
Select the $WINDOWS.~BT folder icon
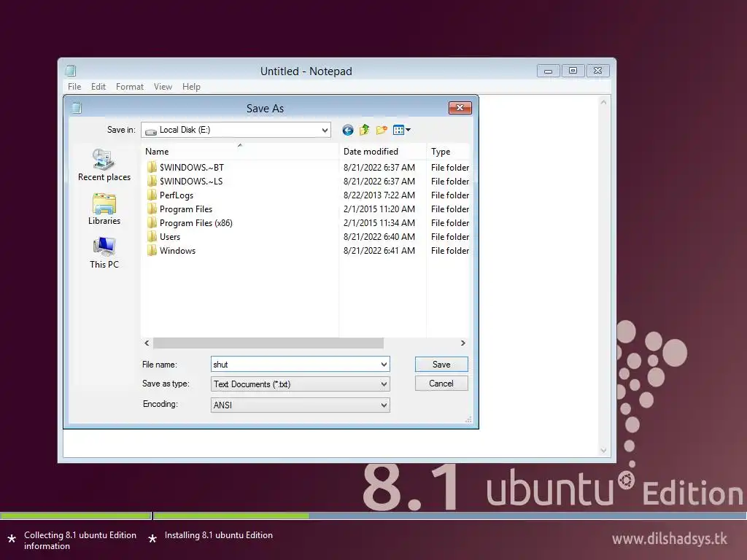152,167
